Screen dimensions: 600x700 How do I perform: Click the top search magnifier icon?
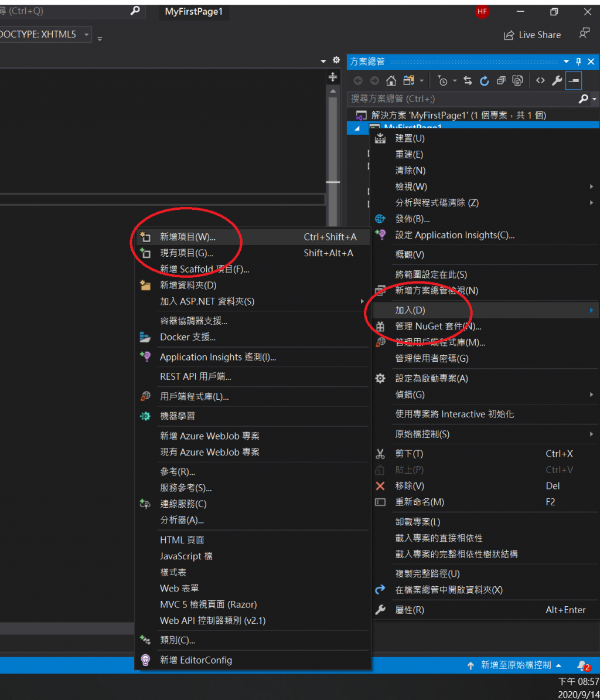pyautogui.click(x=135, y=11)
